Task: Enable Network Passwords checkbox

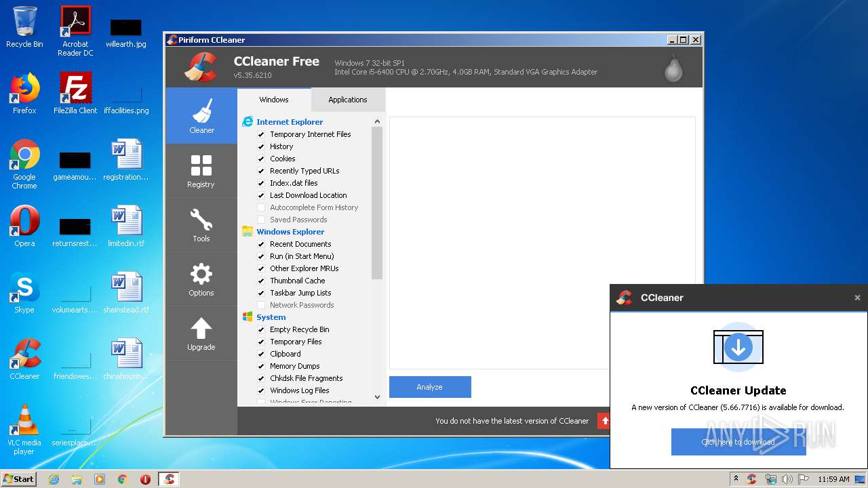Action: [x=261, y=305]
